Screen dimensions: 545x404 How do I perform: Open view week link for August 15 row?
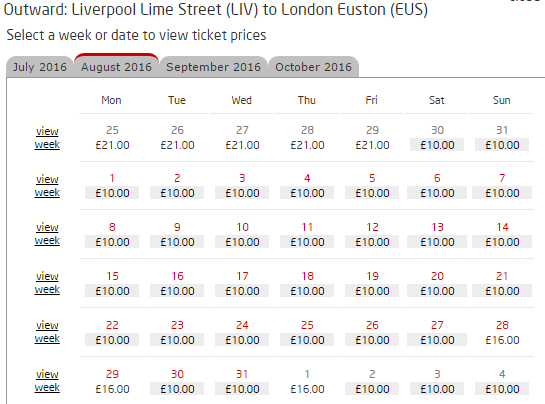pos(47,283)
